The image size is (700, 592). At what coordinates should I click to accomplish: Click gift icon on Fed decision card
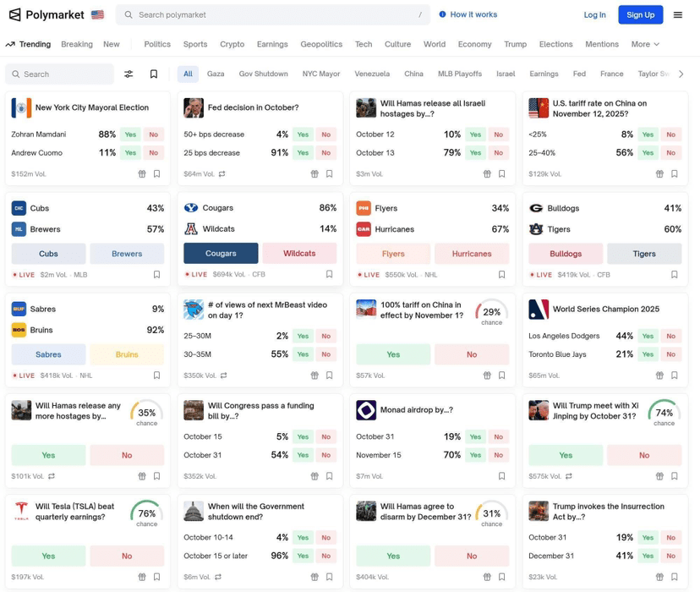tap(314, 173)
